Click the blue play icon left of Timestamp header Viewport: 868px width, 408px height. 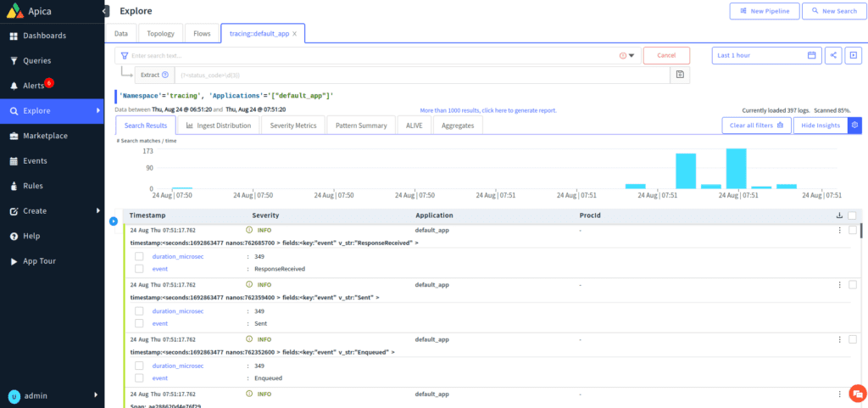(114, 221)
